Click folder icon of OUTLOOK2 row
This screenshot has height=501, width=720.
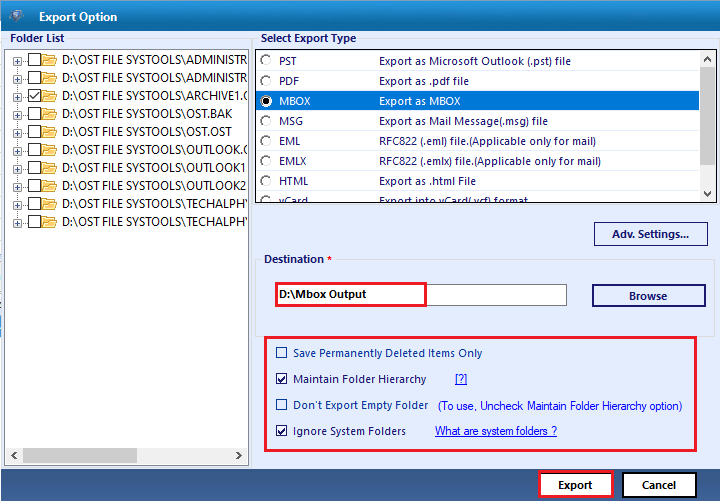49,186
